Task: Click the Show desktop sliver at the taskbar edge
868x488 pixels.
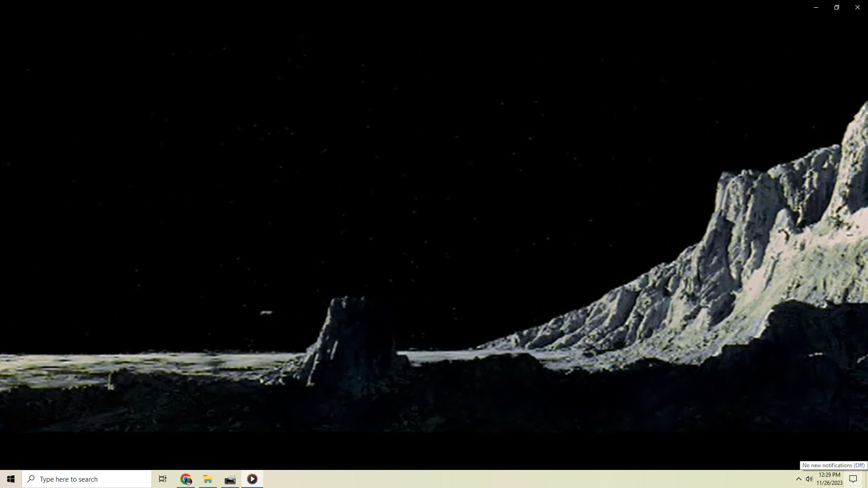Action: 866,479
